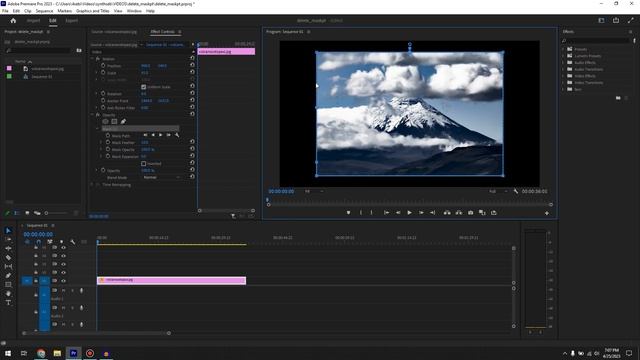Toggle Scale animation stopwatch
This screenshot has width=640, height=360.
tap(103, 72)
